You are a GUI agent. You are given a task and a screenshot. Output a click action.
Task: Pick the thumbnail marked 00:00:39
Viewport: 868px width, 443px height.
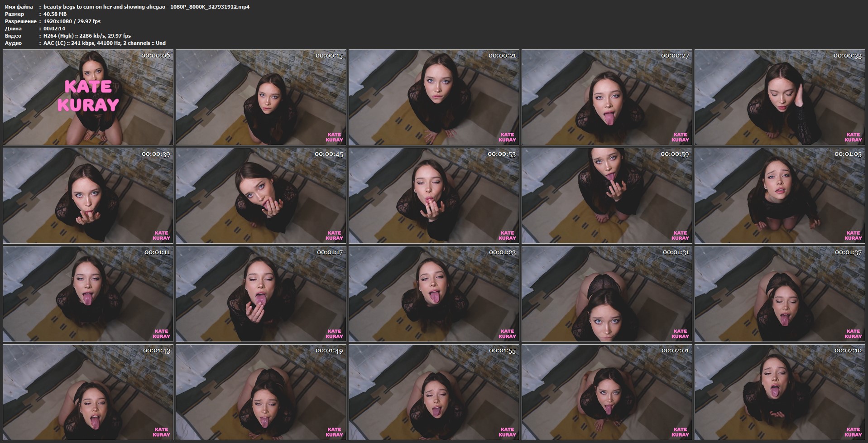click(x=88, y=196)
